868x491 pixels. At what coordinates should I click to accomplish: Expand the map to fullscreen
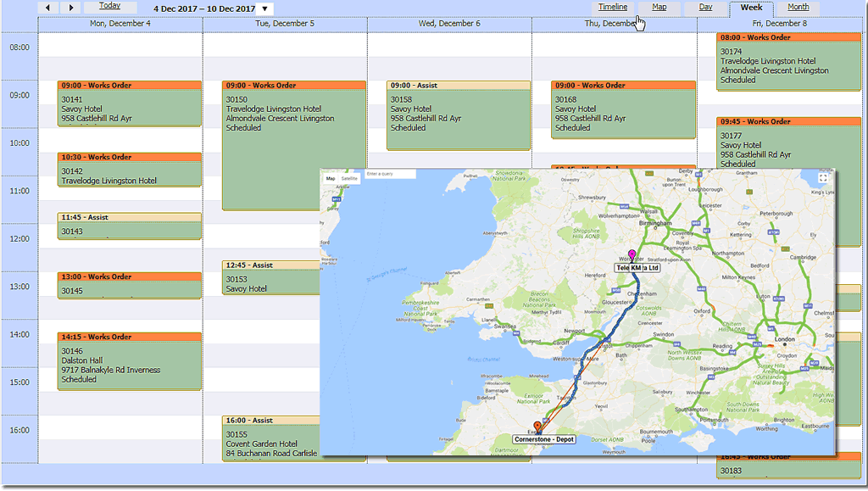click(x=823, y=179)
